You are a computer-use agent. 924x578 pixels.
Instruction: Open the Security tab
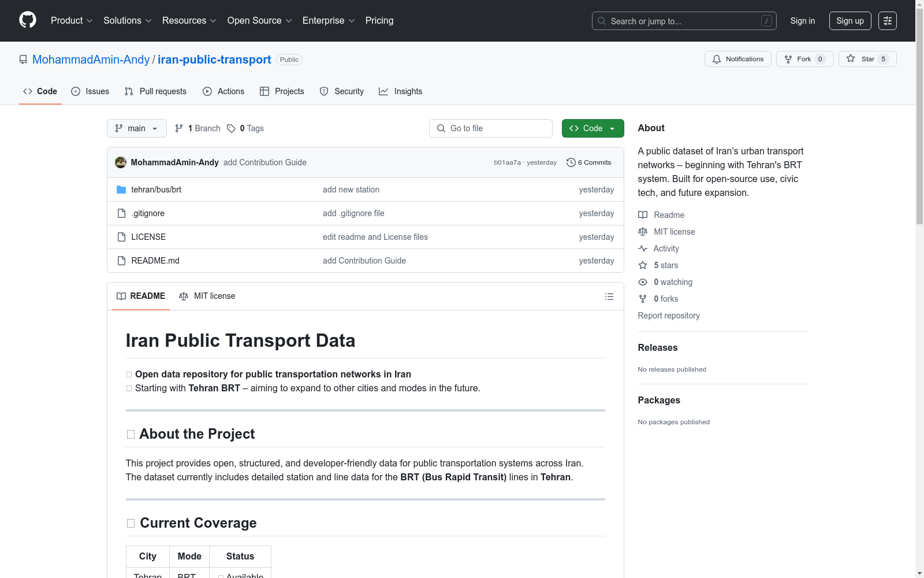point(342,91)
